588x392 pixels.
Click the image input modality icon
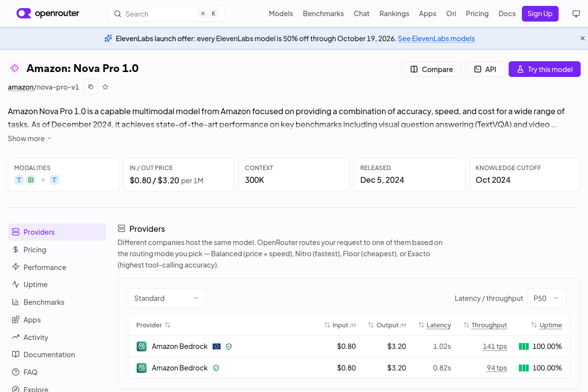click(x=31, y=180)
